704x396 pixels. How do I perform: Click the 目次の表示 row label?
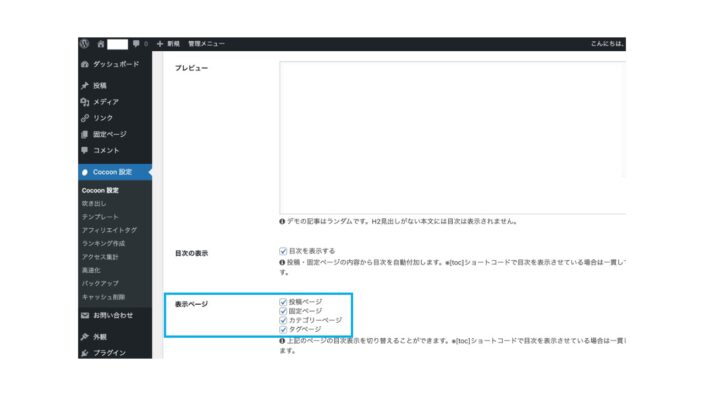tap(191, 253)
